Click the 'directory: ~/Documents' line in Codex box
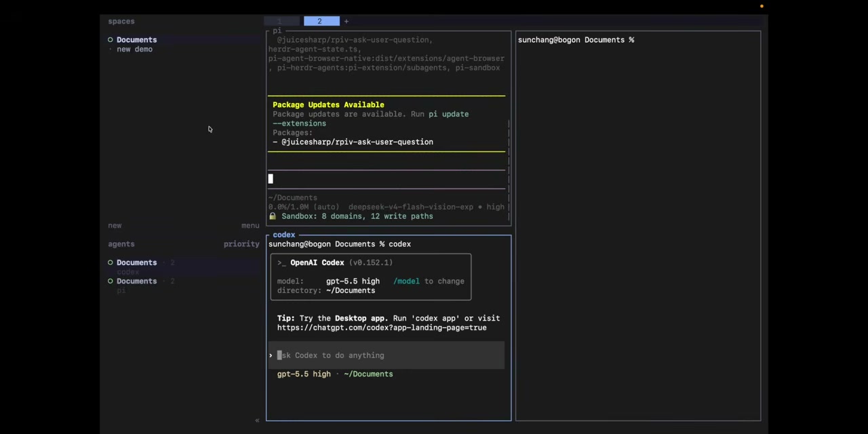The image size is (868, 434). click(326, 291)
